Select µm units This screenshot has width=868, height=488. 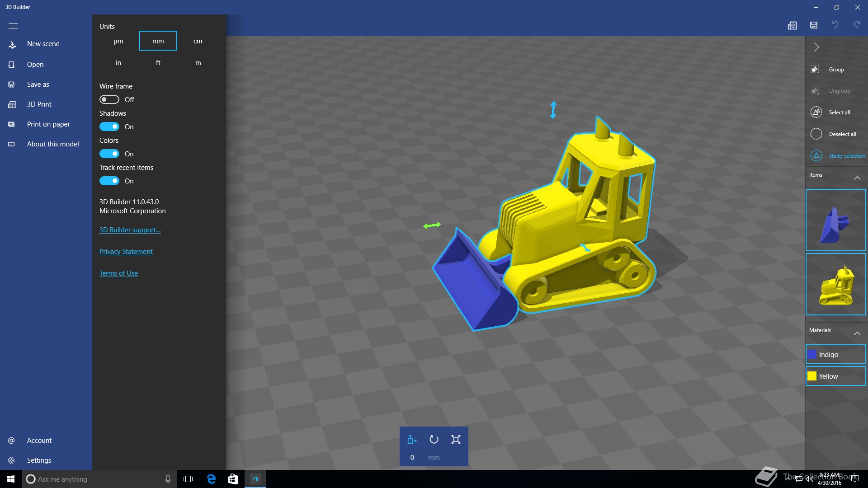[x=118, y=41]
